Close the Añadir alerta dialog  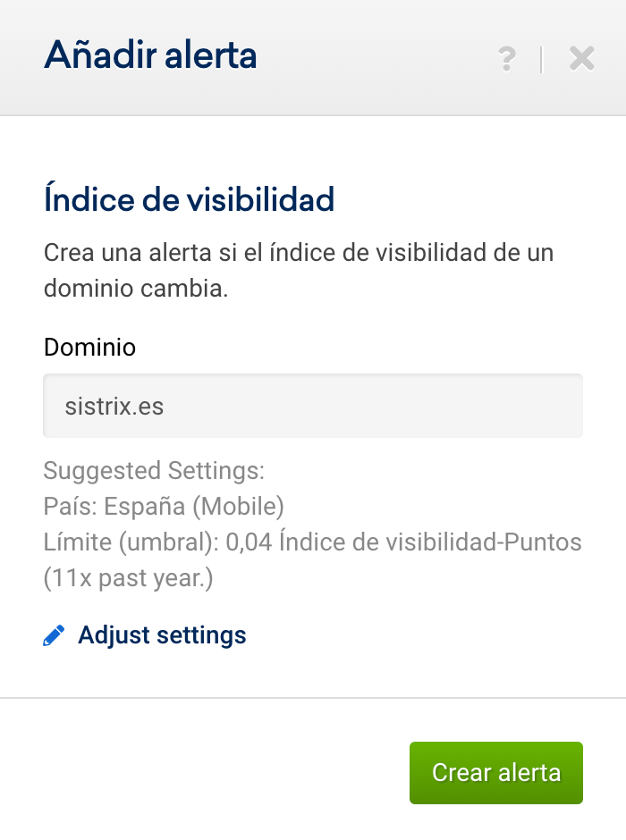(581, 59)
